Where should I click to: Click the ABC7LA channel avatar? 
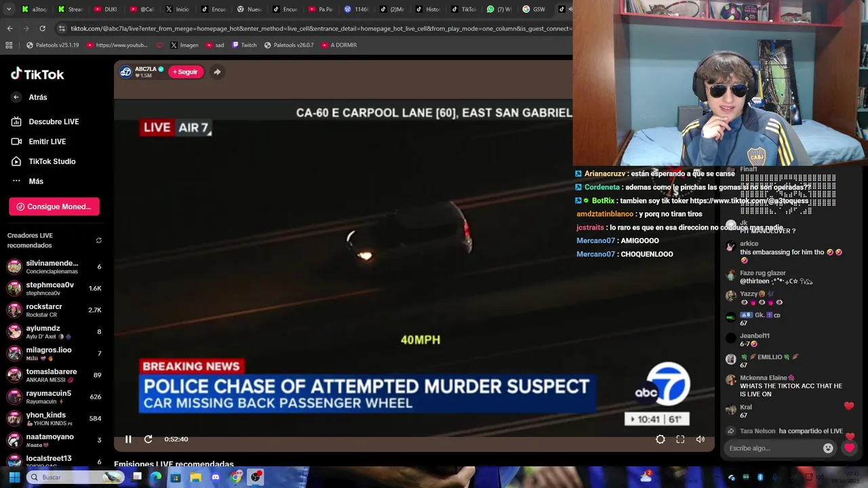point(126,72)
